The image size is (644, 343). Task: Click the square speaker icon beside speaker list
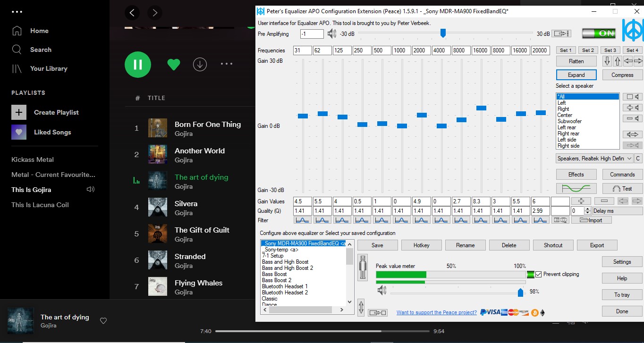click(633, 97)
